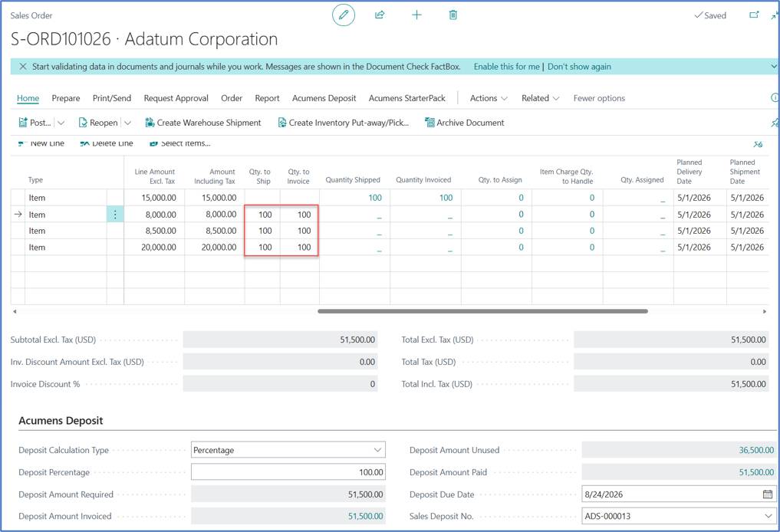Image resolution: width=780 pixels, height=532 pixels.
Task: Click the horizontal scrollbar of lines grid
Action: pos(482,311)
